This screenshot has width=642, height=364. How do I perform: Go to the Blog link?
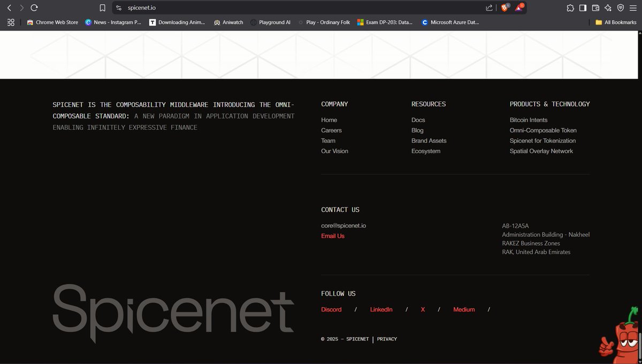(417, 130)
